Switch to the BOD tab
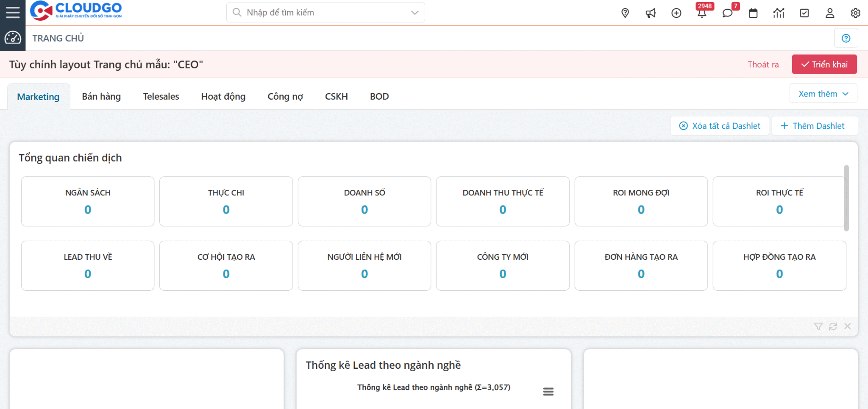 [x=379, y=97]
